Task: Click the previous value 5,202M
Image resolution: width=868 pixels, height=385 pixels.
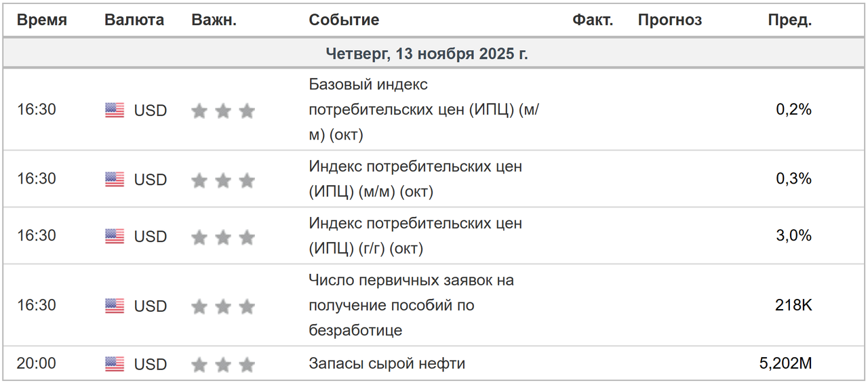Action: [785, 363]
